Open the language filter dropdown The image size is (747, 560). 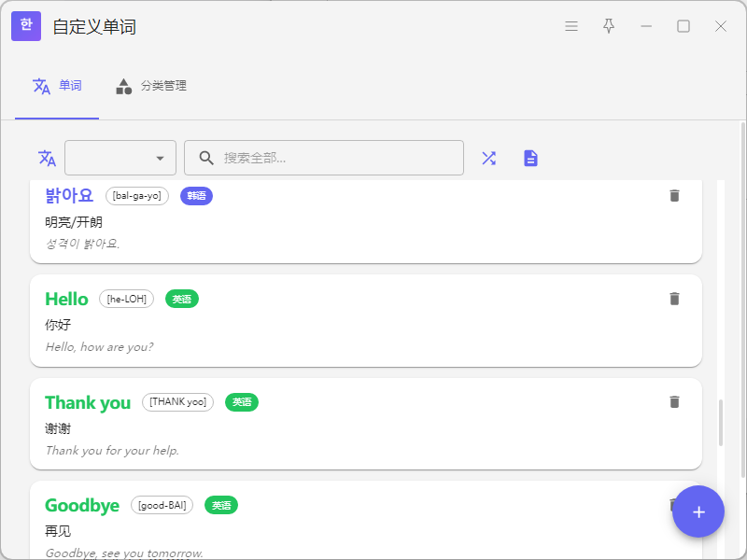point(120,158)
